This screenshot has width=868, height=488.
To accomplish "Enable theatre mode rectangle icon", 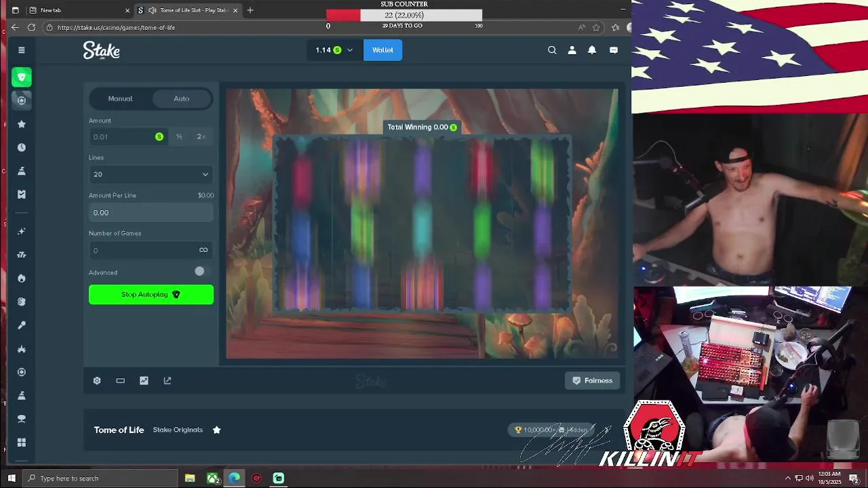I will [121, 381].
